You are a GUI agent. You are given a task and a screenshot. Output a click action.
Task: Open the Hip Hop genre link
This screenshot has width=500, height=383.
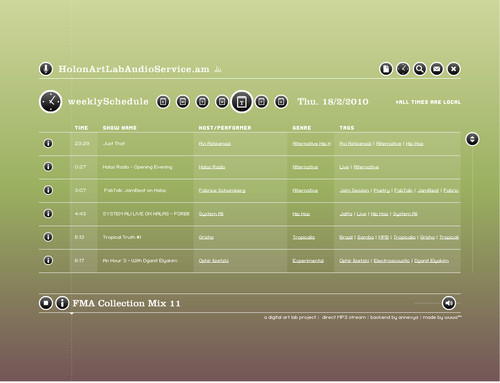301,214
